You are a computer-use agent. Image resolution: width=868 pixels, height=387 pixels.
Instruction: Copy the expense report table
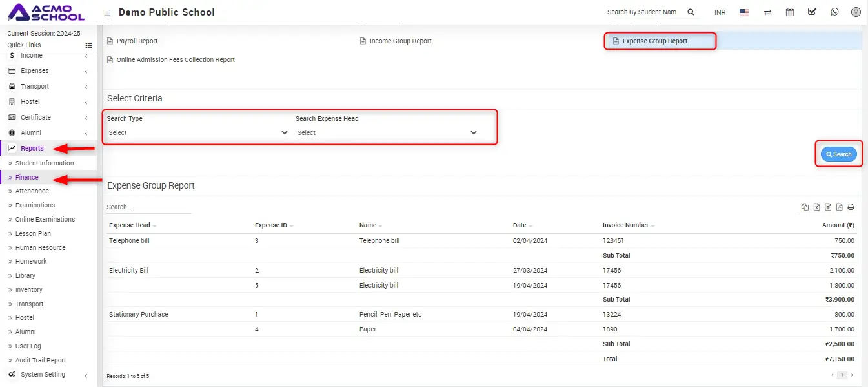[805, 207]
